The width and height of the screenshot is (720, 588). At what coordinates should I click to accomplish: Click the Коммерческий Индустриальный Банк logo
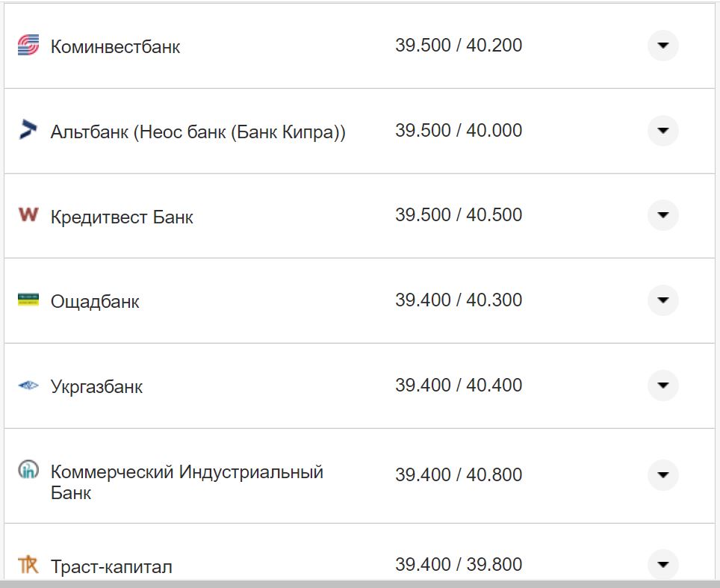(28, 470)
